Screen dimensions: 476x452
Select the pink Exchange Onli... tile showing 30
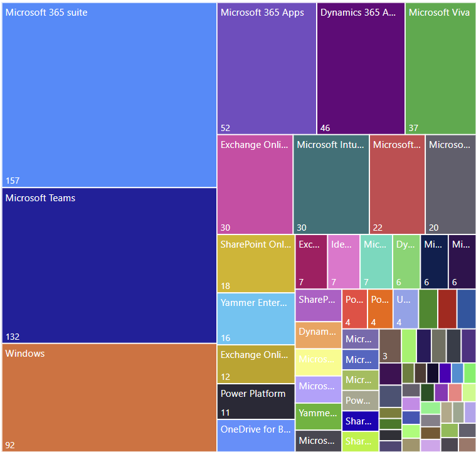click(255, 184)
